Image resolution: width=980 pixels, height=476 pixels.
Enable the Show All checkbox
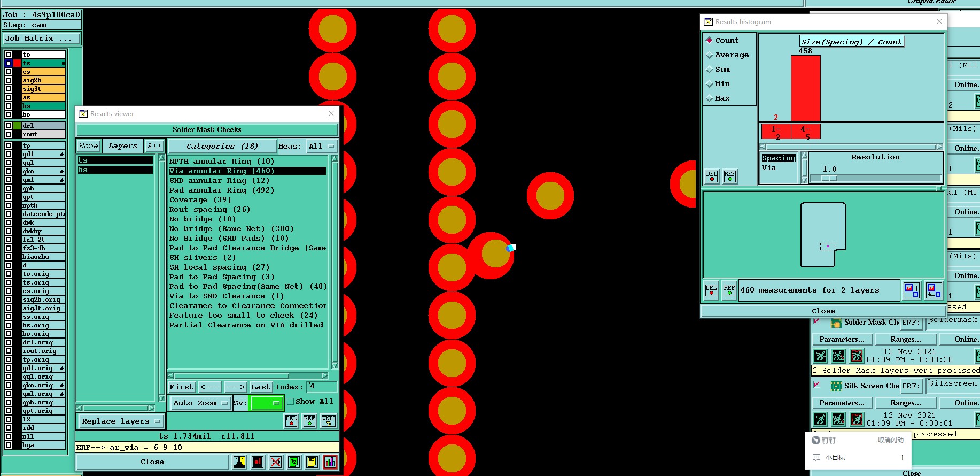coord(291,402)
